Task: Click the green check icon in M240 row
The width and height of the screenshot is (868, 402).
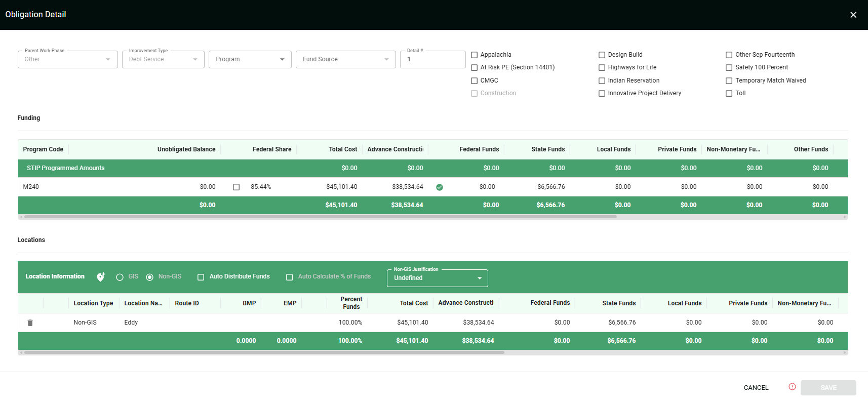Action: [x=440, y=187]
